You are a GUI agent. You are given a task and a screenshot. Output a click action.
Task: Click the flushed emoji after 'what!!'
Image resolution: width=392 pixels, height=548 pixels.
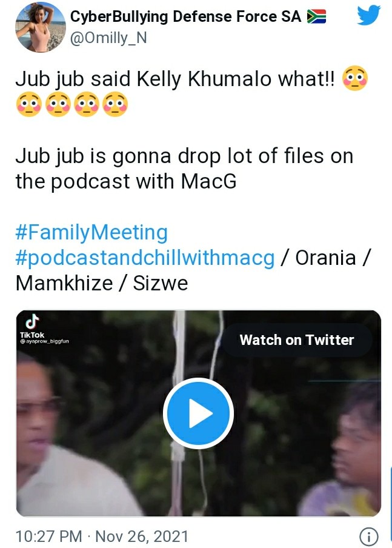click(x=355, y=78)
